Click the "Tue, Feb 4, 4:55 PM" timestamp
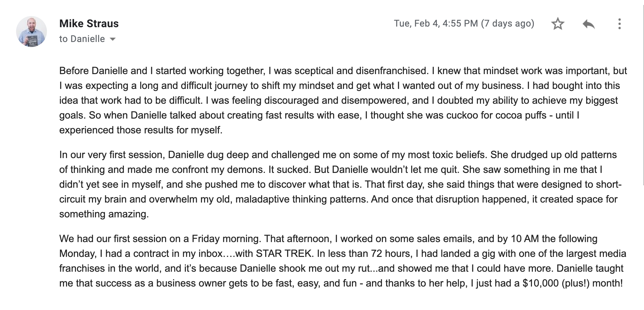Screen dimensions: 644x310 (436, 23)
